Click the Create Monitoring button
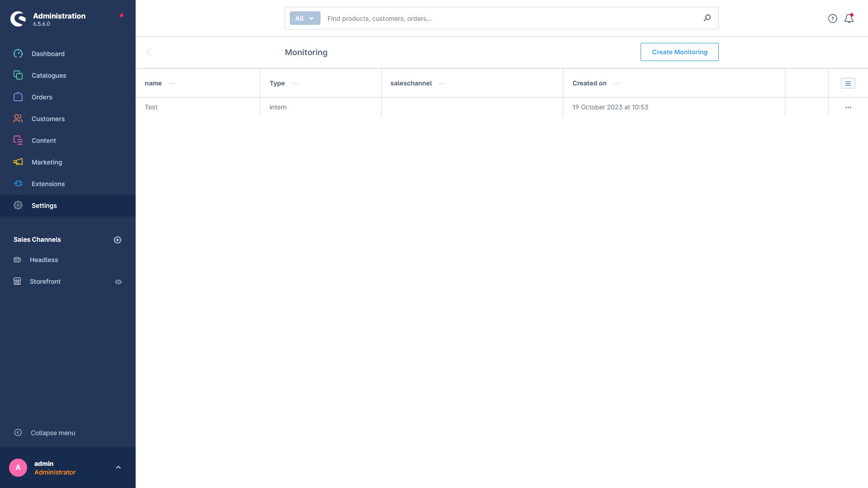Image resolution: width=868 pixels, height=488 pixels. click(x=679, y=51)
